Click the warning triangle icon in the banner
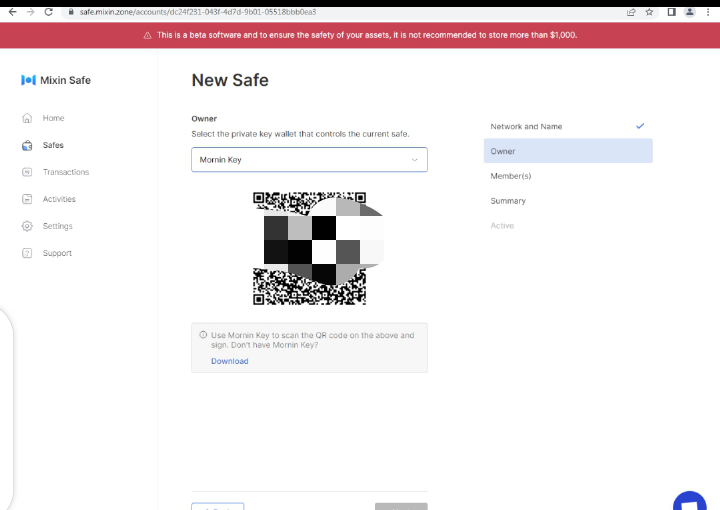This screenshot has height=510, width=720. tap(147, 35)
